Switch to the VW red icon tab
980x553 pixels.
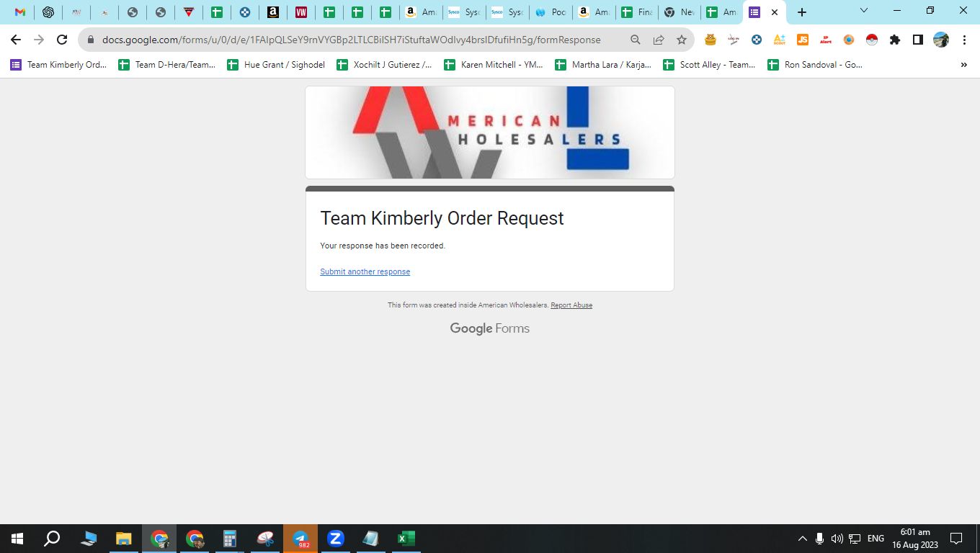point(301,12)
